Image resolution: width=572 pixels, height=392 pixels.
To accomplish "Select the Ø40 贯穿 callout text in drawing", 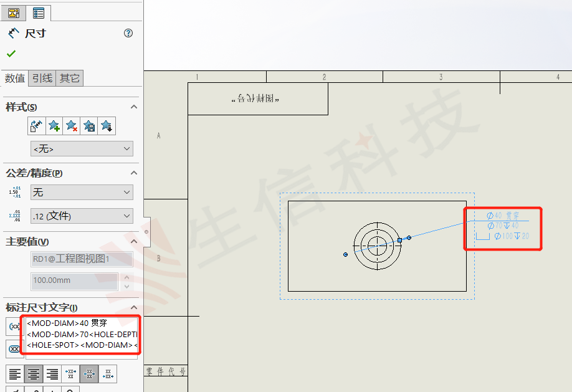I will (x=503, y=216).
